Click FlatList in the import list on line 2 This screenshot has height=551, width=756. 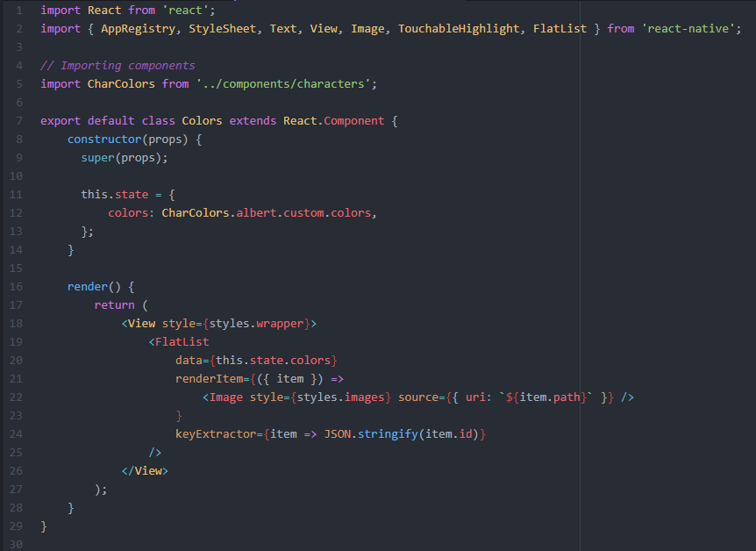tap(560, 28)
